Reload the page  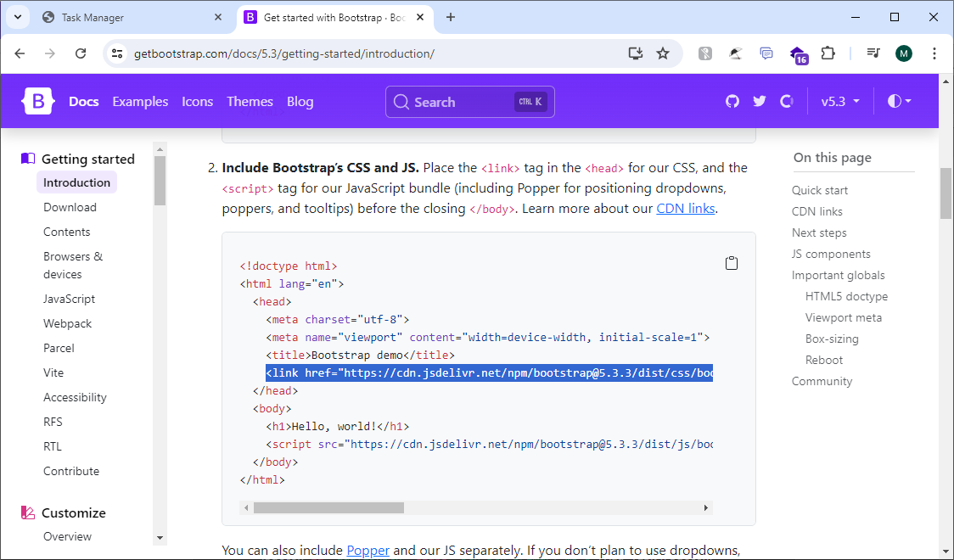(x=81, y=53)
